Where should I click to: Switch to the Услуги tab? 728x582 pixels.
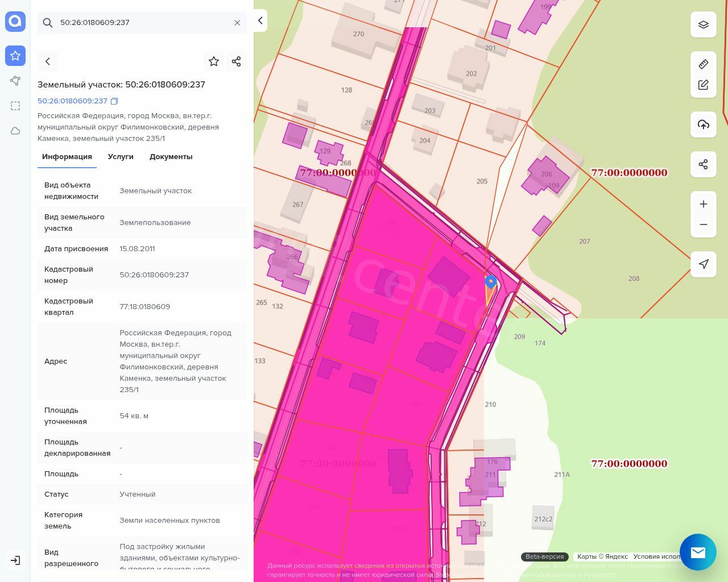pos(121,157)
